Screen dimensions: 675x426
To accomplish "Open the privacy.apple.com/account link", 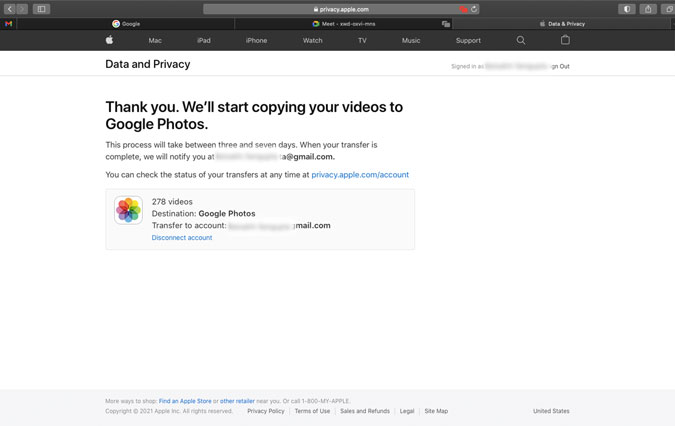I will pyautogui.click(x=360, y=175).
